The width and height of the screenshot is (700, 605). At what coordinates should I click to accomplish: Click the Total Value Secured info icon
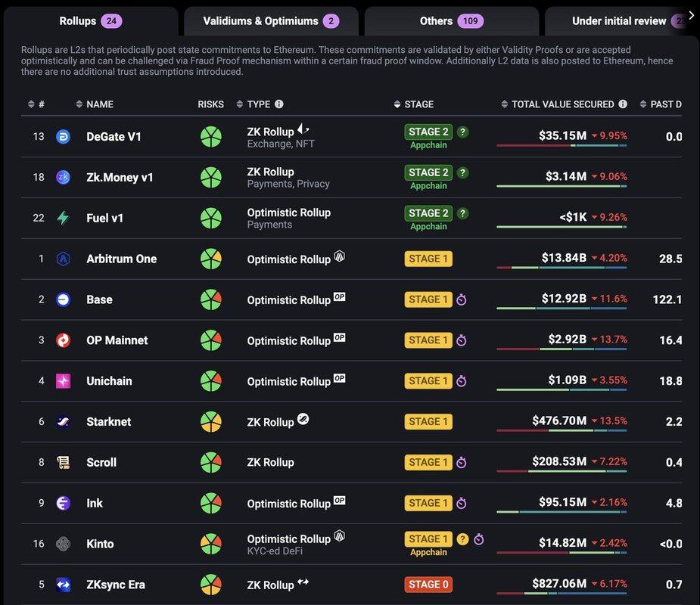(623, 104)
